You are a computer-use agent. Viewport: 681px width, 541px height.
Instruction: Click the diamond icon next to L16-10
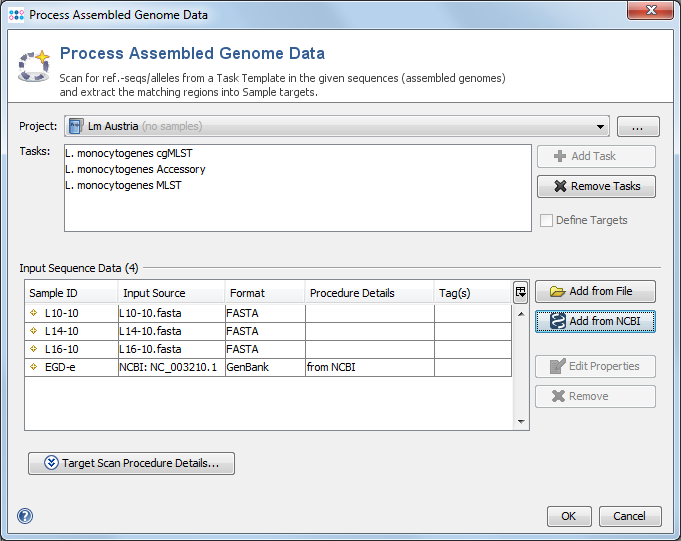pyautogui.click(x=35, y=349)
